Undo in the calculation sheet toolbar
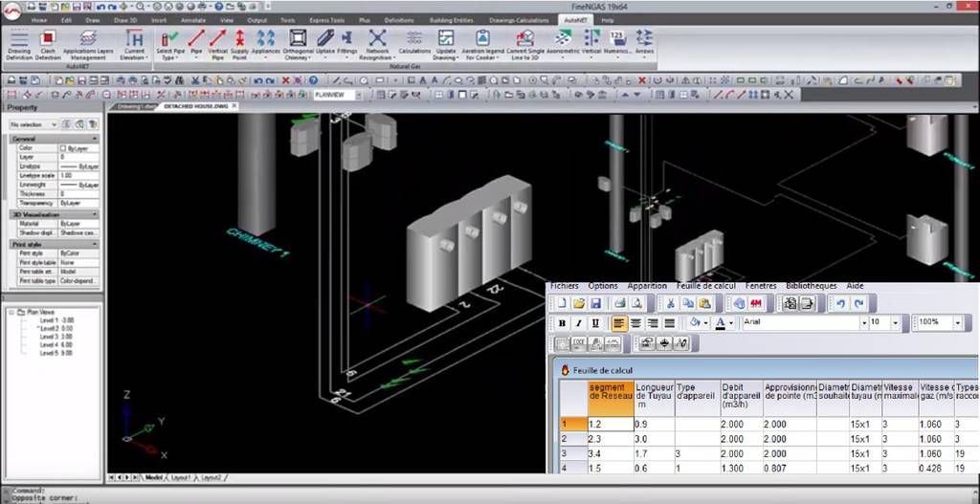This screenshot has height=504, width=980. 840,303
